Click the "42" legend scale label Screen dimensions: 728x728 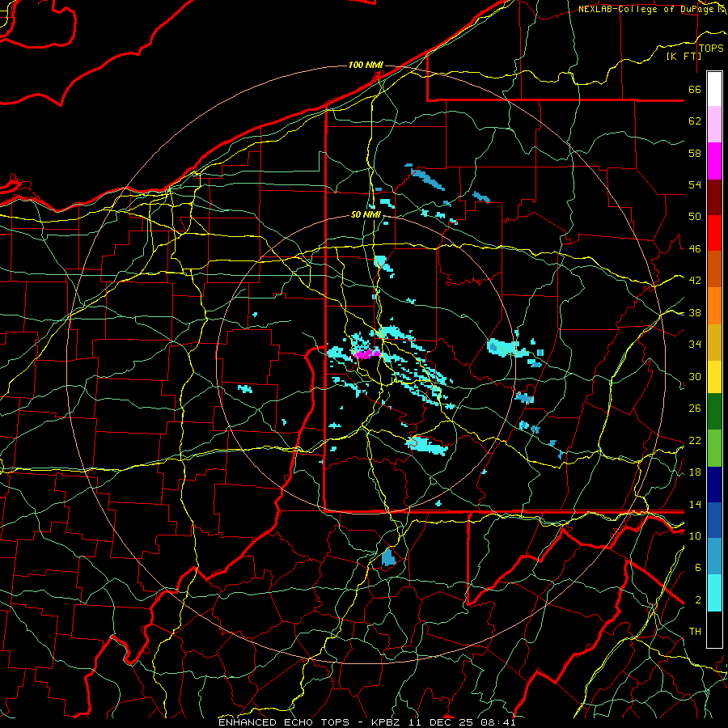click(x=695, y=281)
